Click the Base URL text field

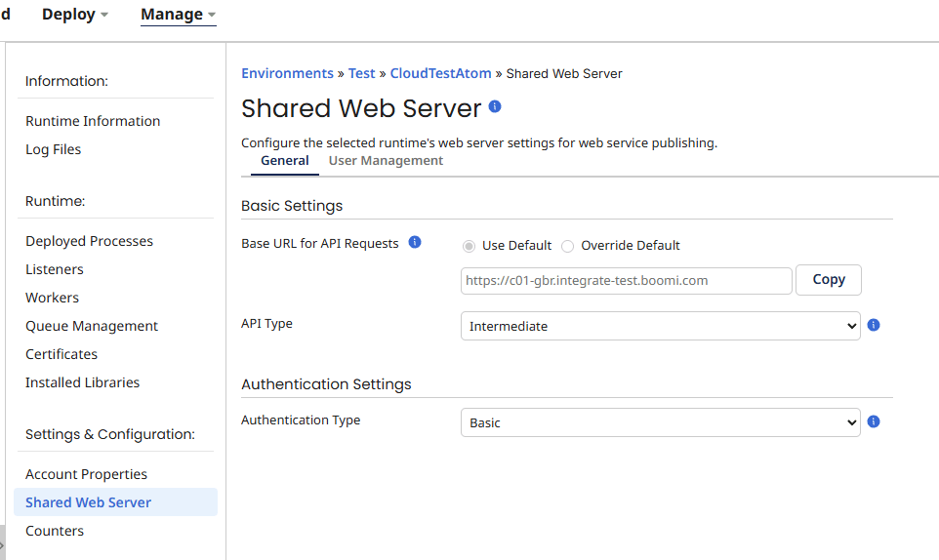(x=626, y=280)
